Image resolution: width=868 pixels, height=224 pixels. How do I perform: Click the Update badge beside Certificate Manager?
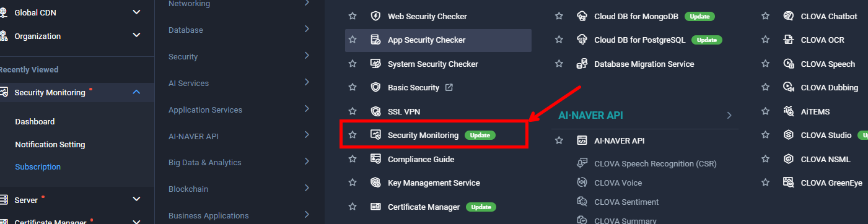click(x=481, y=207)
